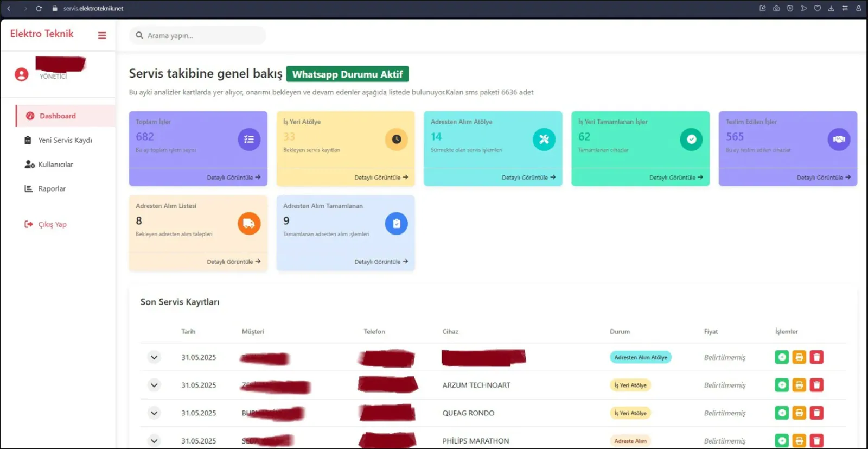Screen dimensions: 868x449
Task: Expand the PHİLİPS MARATHON row chevron
Action: [154, 441]
